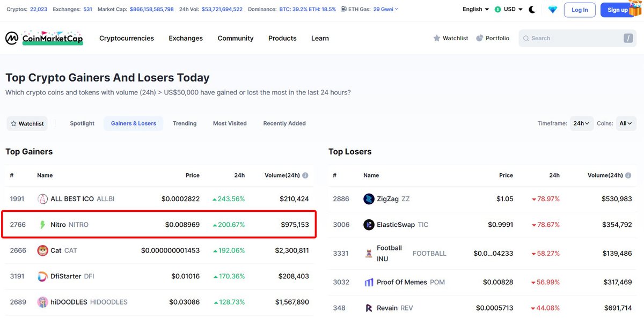This screenshot has width=644, height=318.
Task: Click the ElasticSwap coin logo
Action: pos(369,225)
